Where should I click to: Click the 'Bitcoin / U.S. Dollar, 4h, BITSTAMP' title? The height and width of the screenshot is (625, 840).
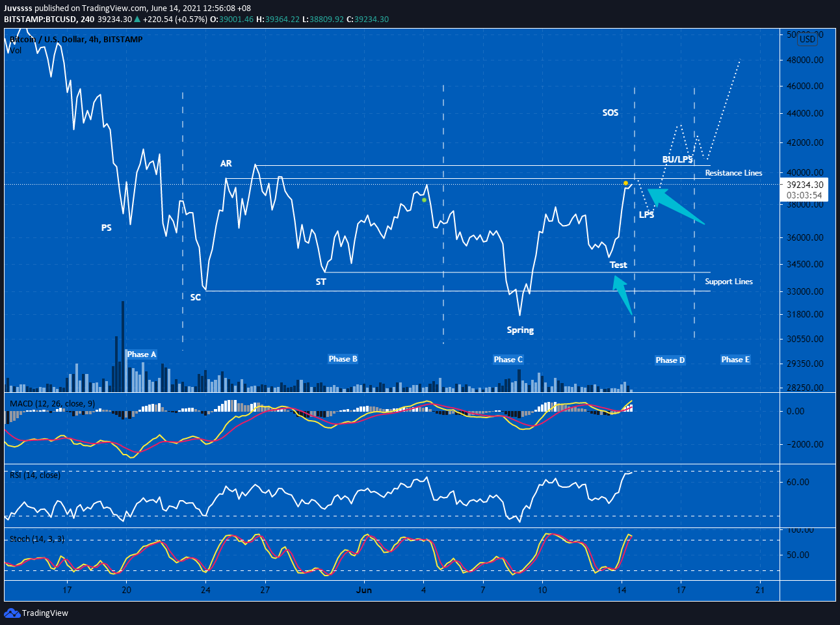[x=76, y=39]
